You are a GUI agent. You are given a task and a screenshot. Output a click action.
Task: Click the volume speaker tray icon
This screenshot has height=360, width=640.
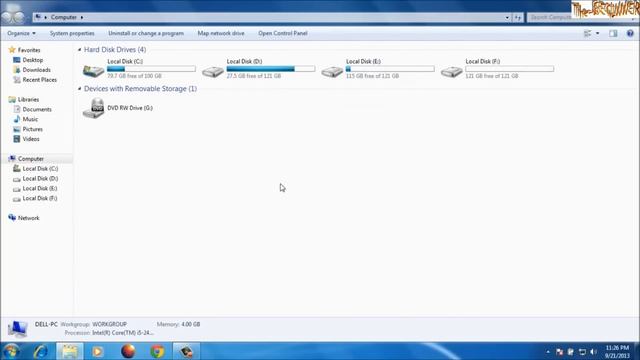593,352
